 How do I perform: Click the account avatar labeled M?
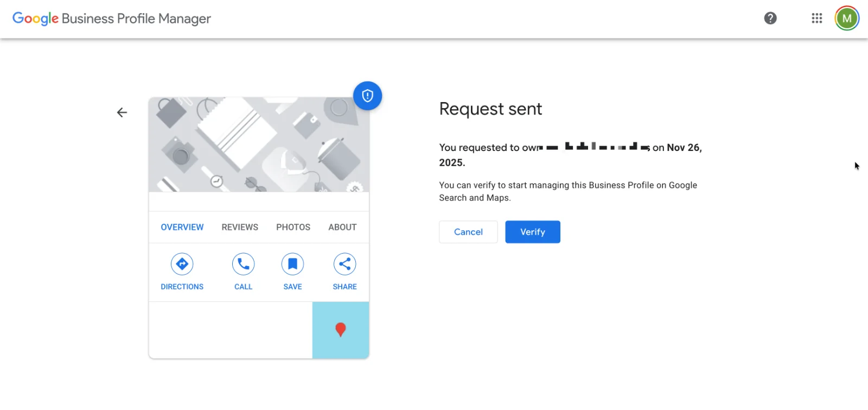(847, 18)
